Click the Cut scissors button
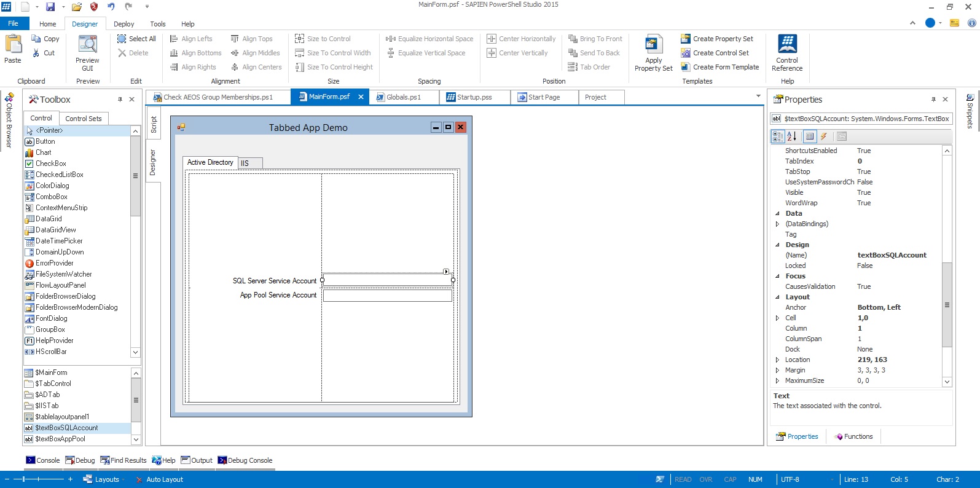 tap(44, 53)
